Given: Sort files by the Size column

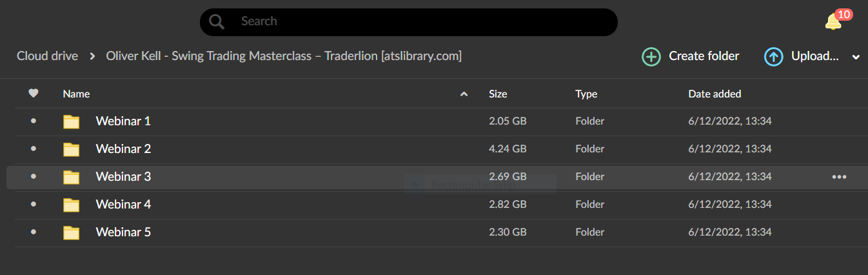Looking at the screenshot, I should [498, 94].
